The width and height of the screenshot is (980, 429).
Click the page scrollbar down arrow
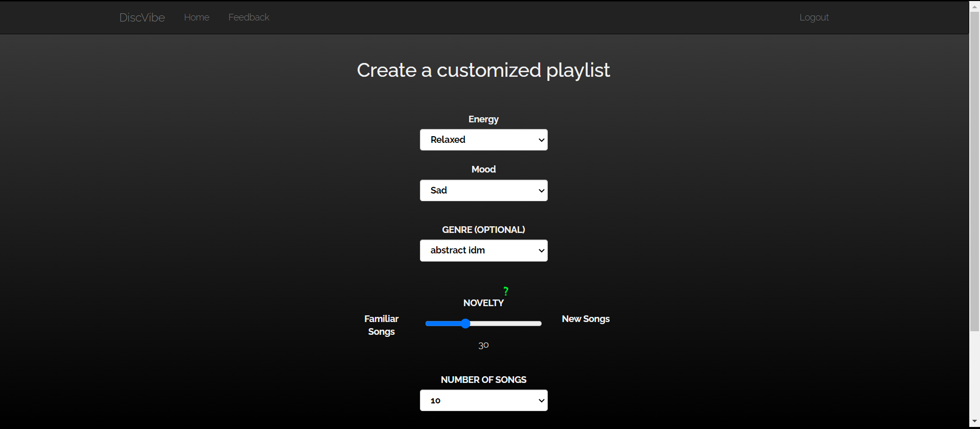[974, 422]
